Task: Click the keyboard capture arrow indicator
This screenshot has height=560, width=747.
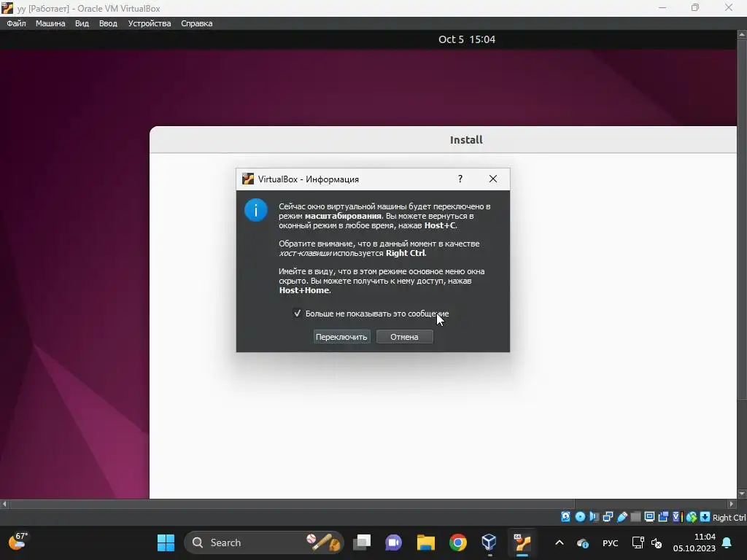Action: point(705,517)
